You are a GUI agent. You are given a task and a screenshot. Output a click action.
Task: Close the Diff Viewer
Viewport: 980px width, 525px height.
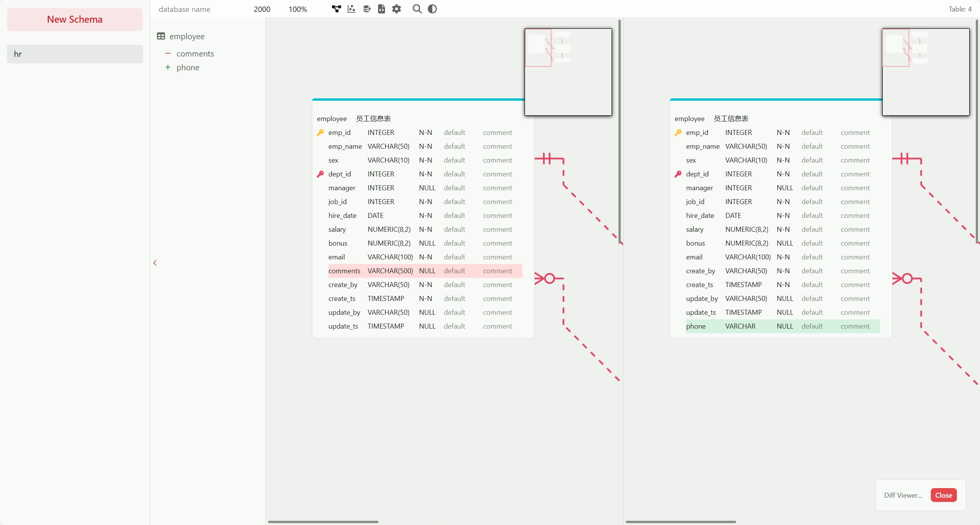pos(943,495)
